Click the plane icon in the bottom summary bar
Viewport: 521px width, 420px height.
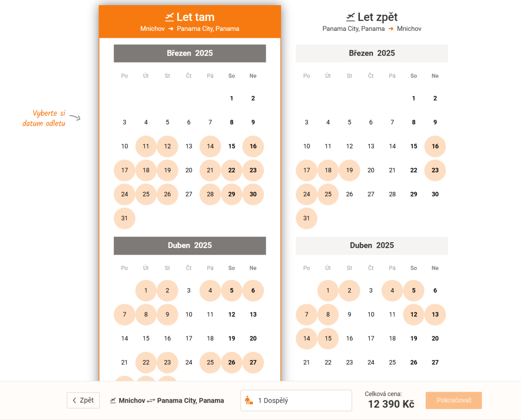[x=113, y=400]
